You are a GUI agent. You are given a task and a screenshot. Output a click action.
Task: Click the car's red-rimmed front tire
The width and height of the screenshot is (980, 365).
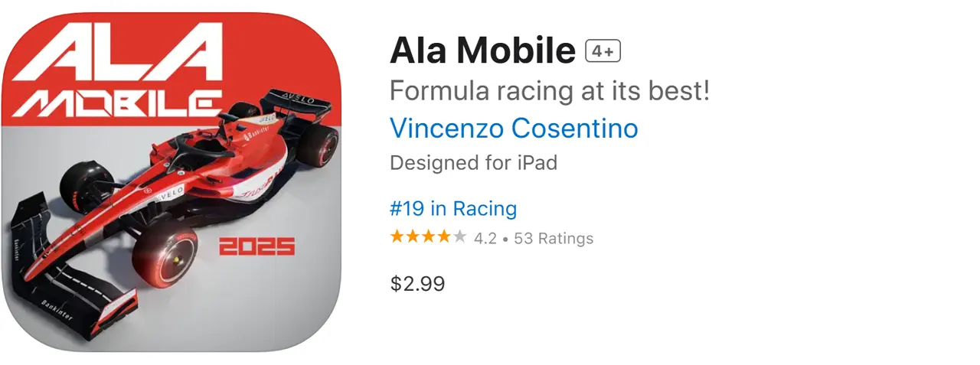(x=165, y=256)
